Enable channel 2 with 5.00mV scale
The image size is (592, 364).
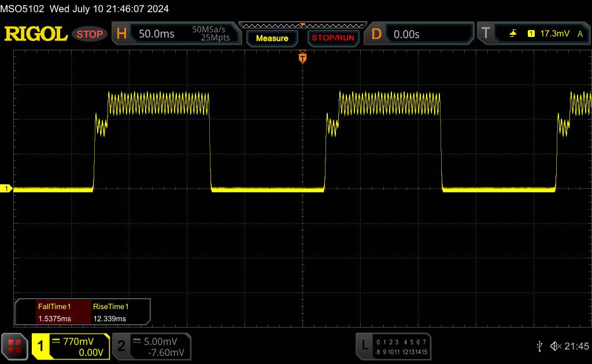[150, 346]
